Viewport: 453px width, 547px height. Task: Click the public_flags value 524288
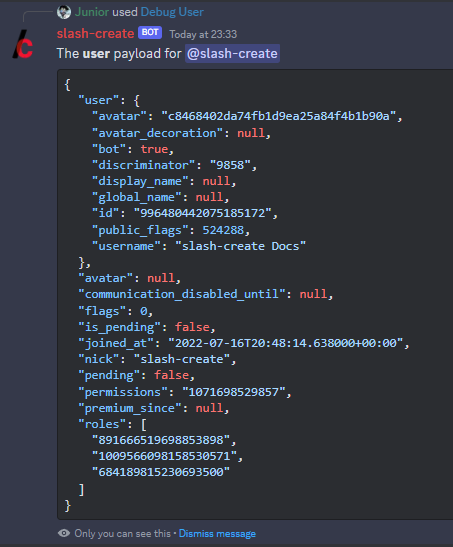(223, 230)
